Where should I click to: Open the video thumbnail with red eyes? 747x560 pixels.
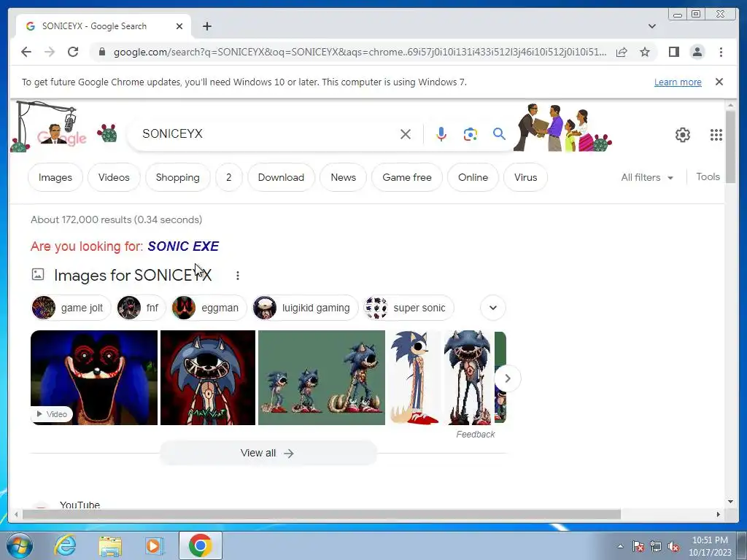tap(94, 378)
